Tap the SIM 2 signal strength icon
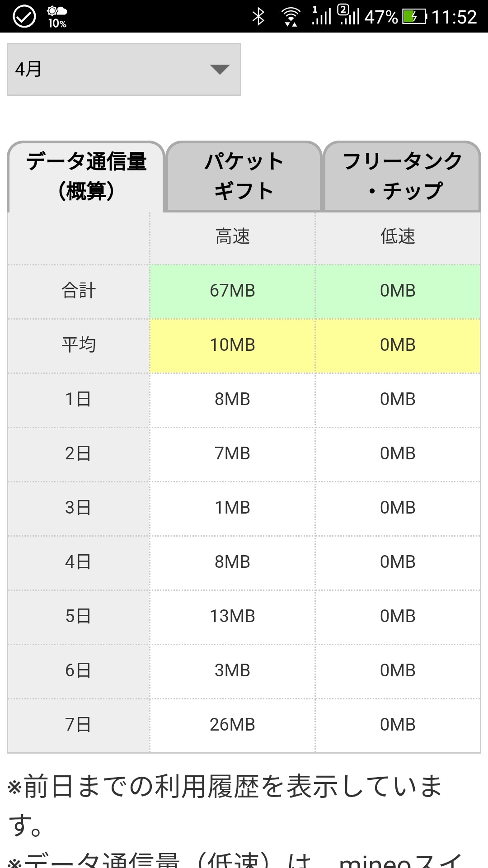This screenshot has height=868, width=488. click(349, 16)
